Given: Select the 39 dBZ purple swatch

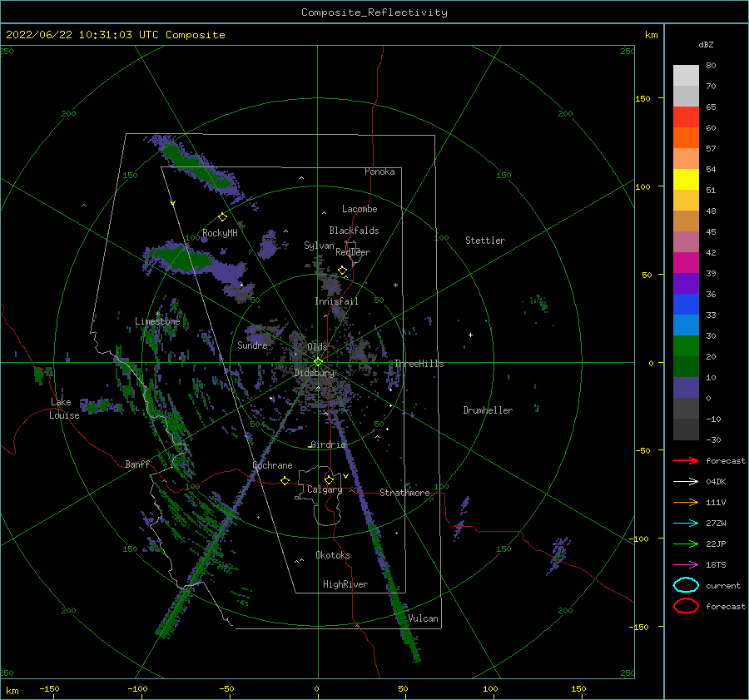Looking at the screenshot, I should point(686,283).
